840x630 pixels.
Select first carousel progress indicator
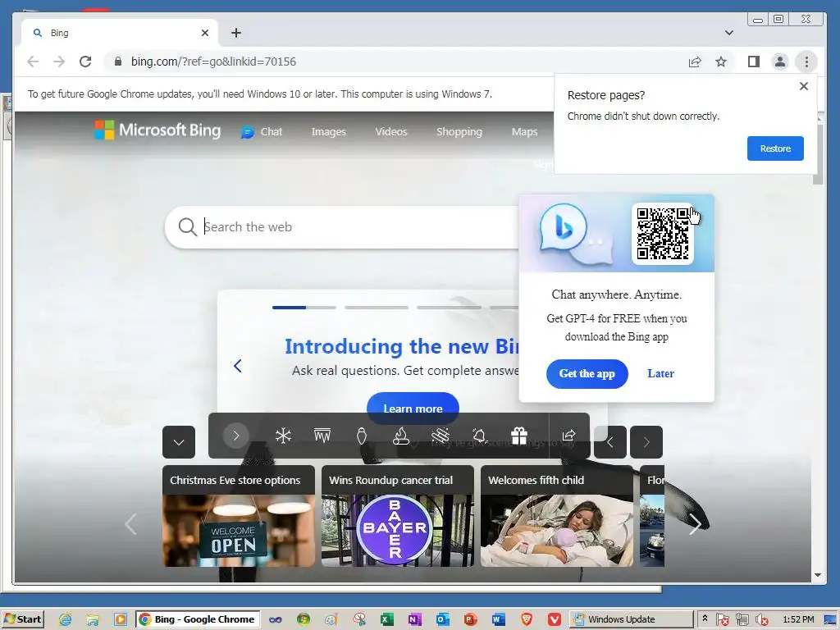click(304, 308)
